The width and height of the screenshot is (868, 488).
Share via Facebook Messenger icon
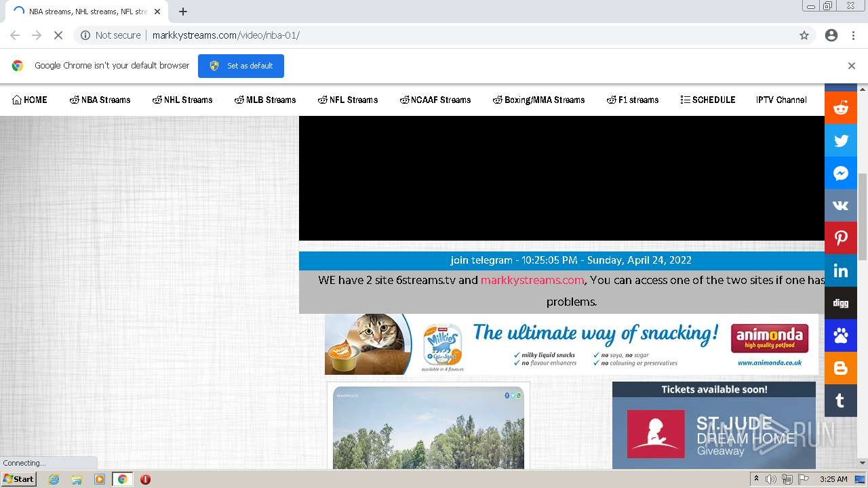[841, 173]
